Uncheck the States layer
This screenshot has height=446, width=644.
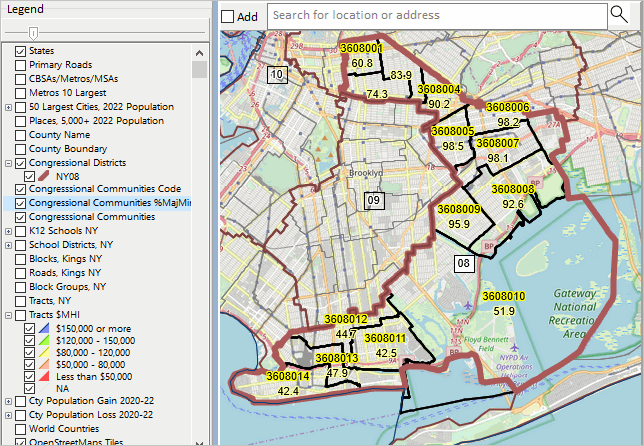tap(20, 51)
